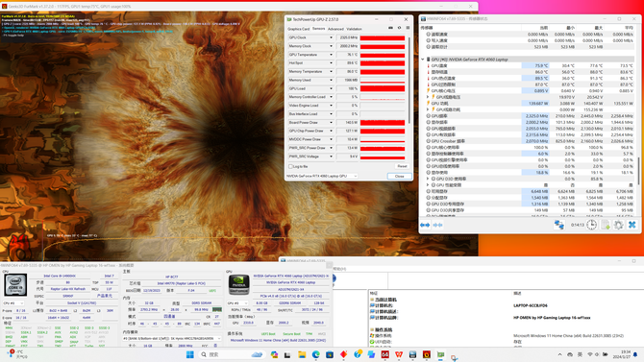This screenshot has width=644, height=362.
Task: Open GPU Clock sensor dropdown
Action: 331,37
